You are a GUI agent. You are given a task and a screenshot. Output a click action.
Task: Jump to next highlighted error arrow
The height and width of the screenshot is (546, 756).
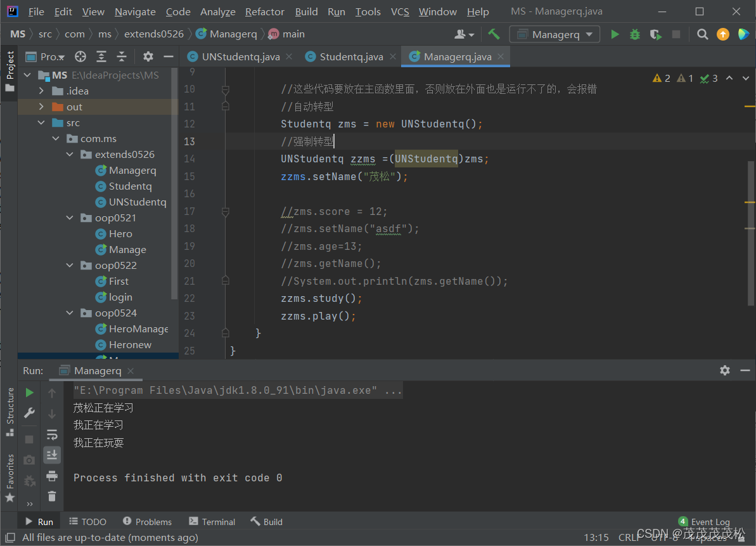[x=745, y=78]
